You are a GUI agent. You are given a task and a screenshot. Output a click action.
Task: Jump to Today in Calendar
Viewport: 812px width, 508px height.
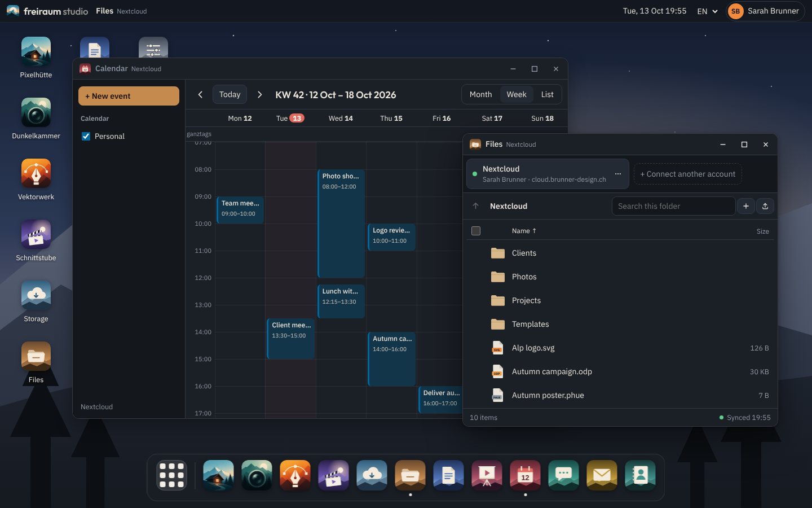tap(230, 95)
